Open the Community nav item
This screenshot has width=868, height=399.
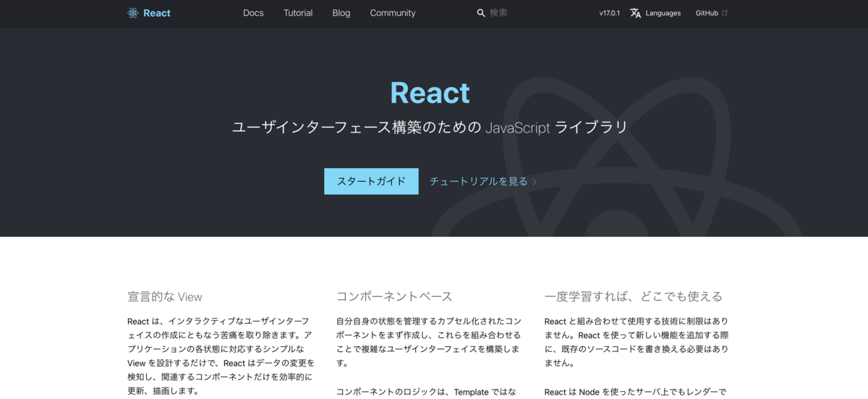[x=393, y=13]
